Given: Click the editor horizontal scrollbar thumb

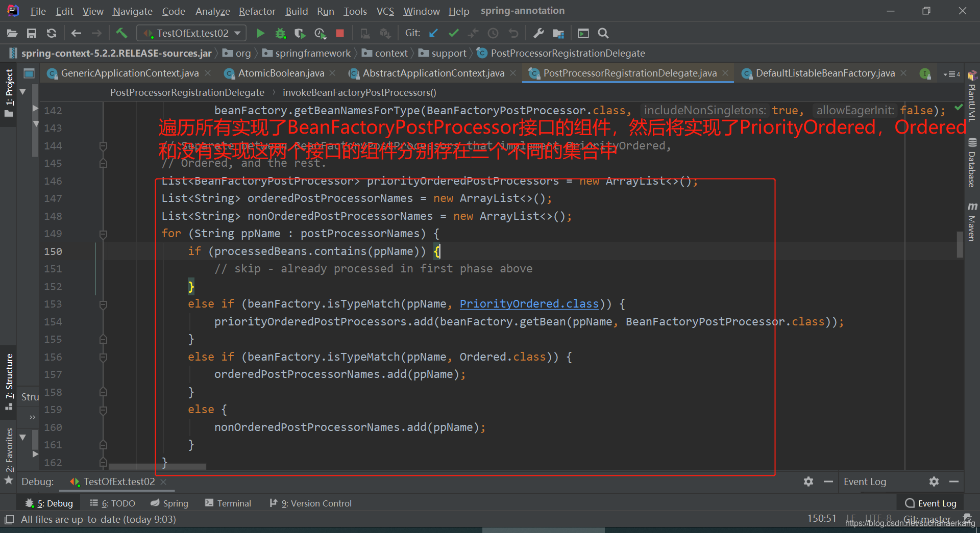Looking at the screenshot, I should pyautogui.click(x=157, y=466).
